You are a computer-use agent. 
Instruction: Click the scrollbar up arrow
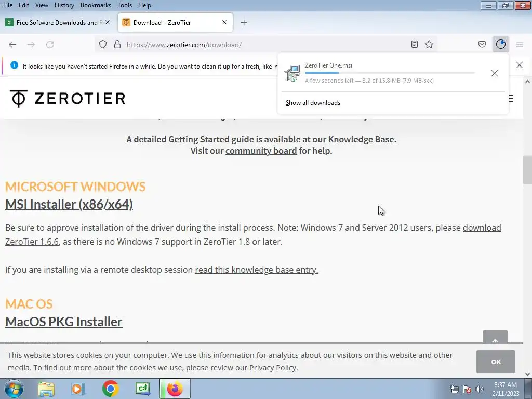pyautogui.click(x=527, y=82)
